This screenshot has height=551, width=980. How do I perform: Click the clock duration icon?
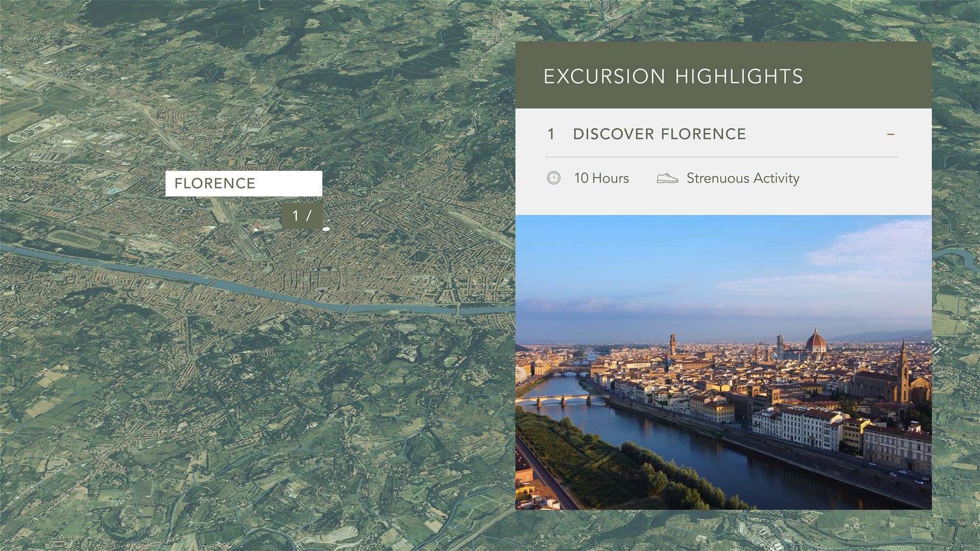(553, 178)
